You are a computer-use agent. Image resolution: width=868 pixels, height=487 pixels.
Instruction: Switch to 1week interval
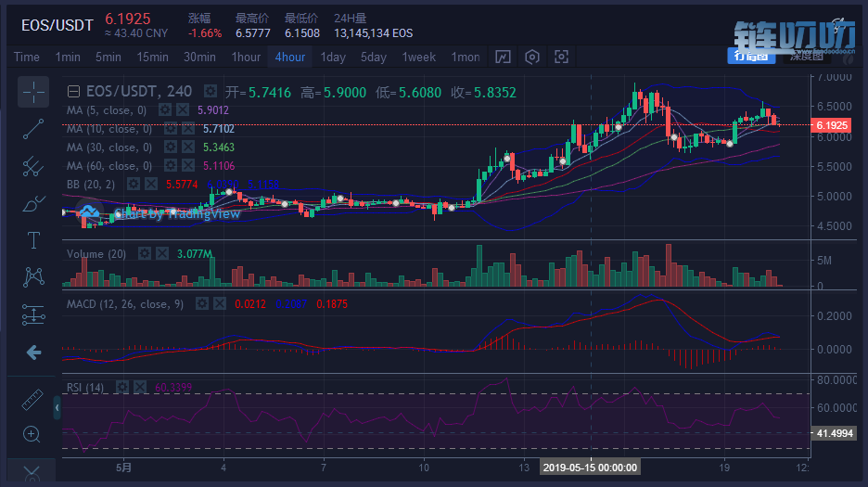click(x=418, y=58)
